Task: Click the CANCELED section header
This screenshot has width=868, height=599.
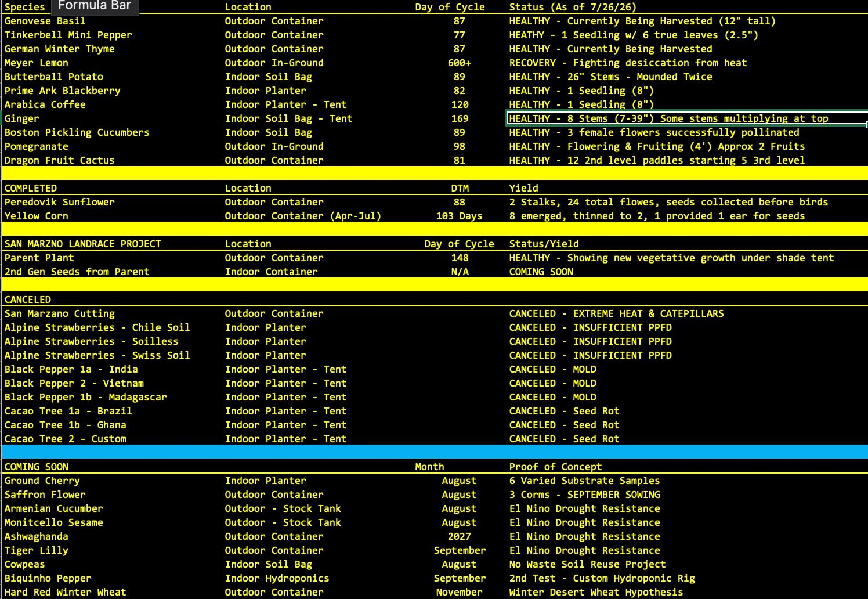Action: coord(27,299)
